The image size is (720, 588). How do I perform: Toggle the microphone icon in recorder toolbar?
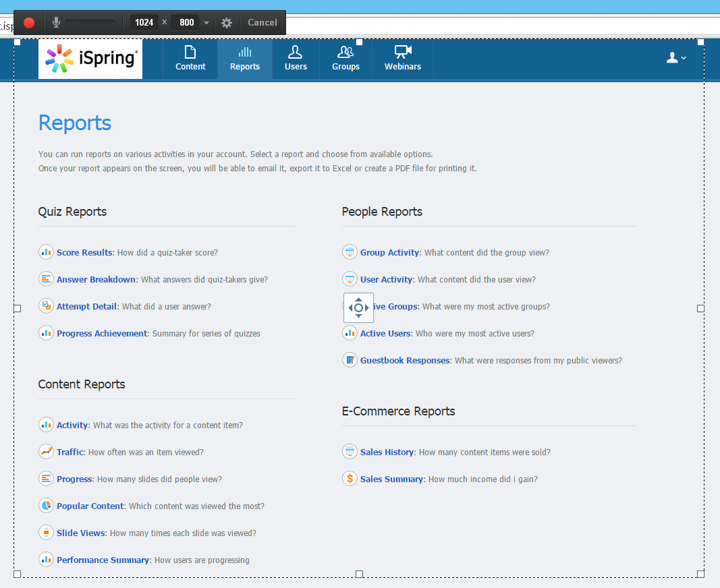click(56, 22)
